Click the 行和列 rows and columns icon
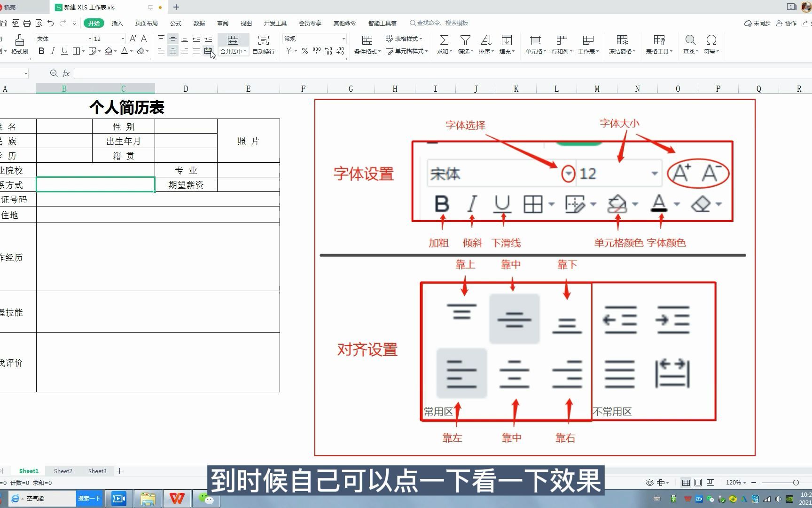This screenshot has width=812, height=508. point(562,40)
